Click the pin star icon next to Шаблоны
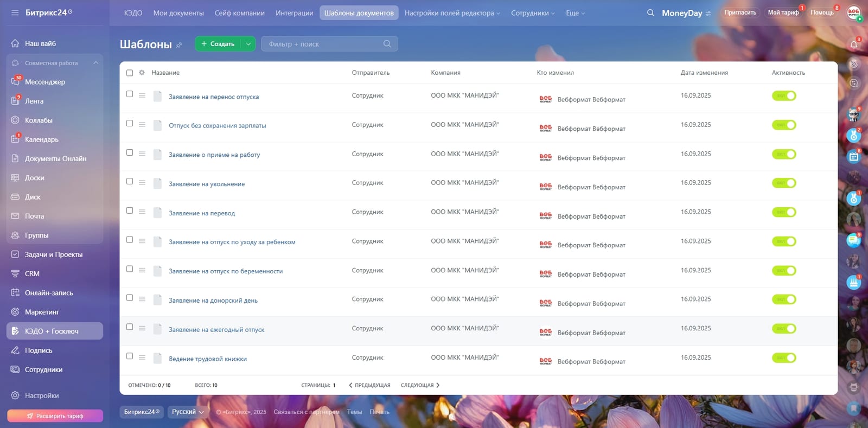Viewport: 868px width, 428px height. tap(179, 45)
